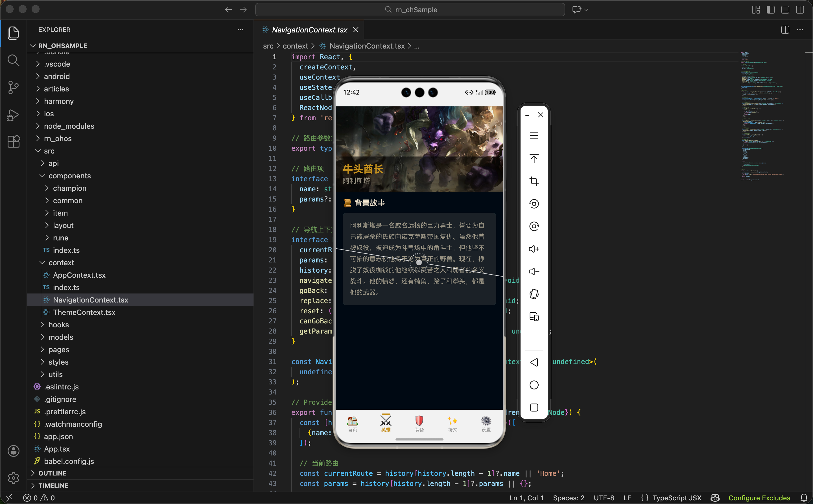The width and height of the screenshot is (813, 504).
Task: Open the Search view in activity bar
Action: (x=13, y=60)
